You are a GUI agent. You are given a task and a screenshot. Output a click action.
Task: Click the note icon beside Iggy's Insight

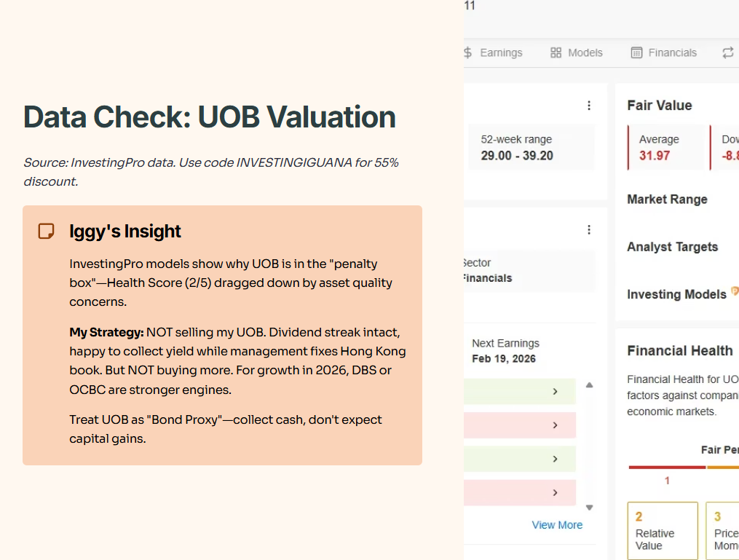coord(46,231)
